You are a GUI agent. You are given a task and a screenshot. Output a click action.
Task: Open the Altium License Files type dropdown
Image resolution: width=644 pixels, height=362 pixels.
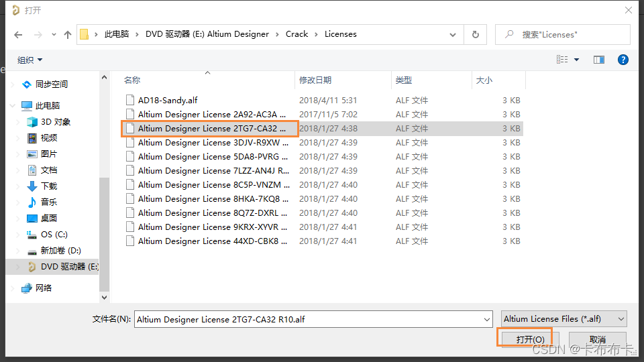pos(563,319)
